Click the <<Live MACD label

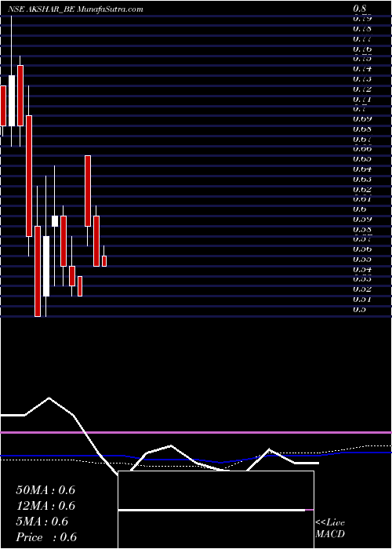[330, 529]
